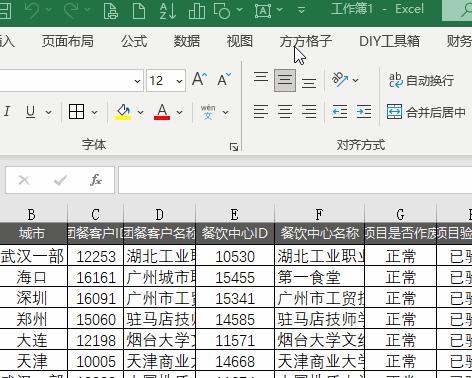Click the increase indent icon
The image size is (472, 378).
(x=364, y=112)
